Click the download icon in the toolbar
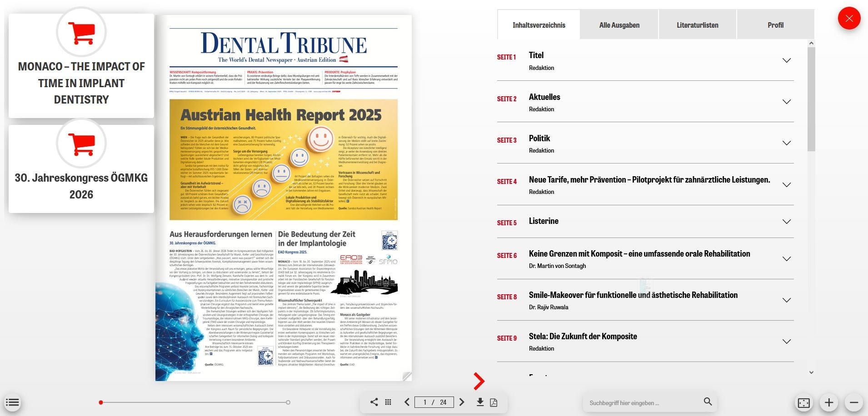Image resolution: width=868 pixels, height=416 pixels. (480, 402)
